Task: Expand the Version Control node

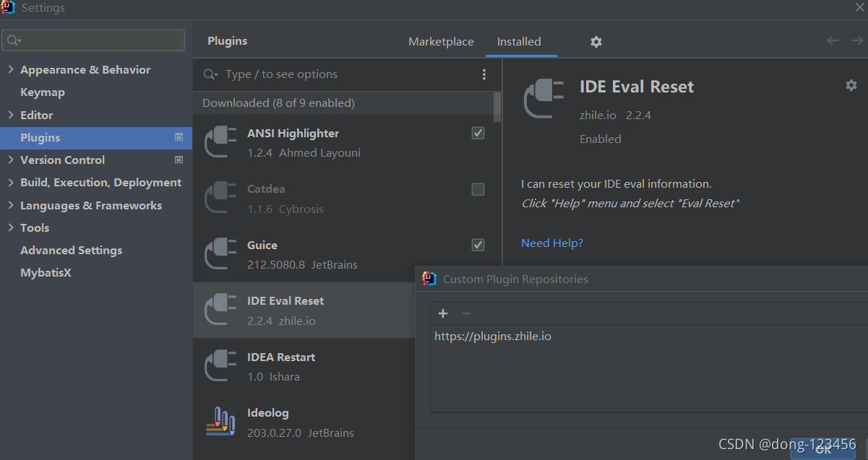Action: (10, 160)
